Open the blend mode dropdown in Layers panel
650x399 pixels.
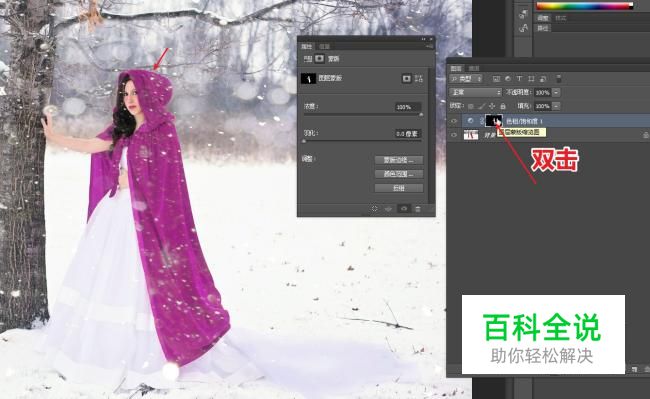[475, 92]
